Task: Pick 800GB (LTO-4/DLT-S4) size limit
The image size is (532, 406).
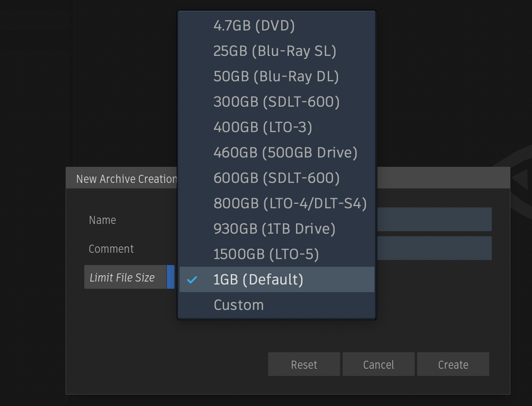Action: click(291, 203)
